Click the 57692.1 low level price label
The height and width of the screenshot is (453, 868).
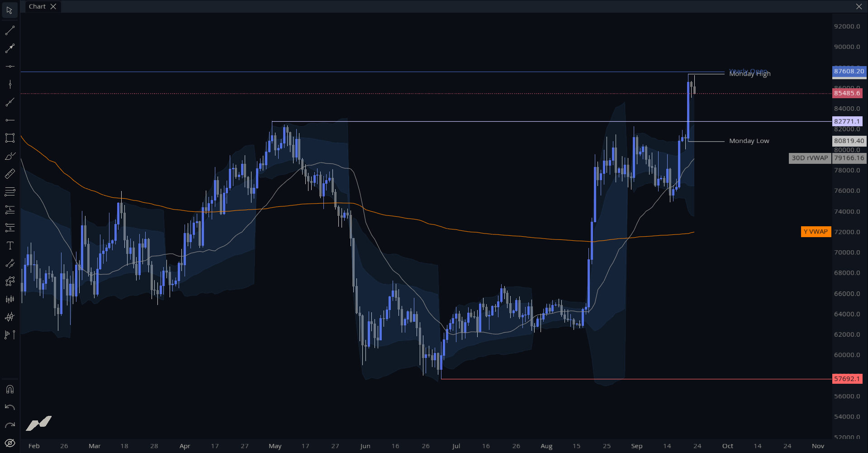point(847,379)
